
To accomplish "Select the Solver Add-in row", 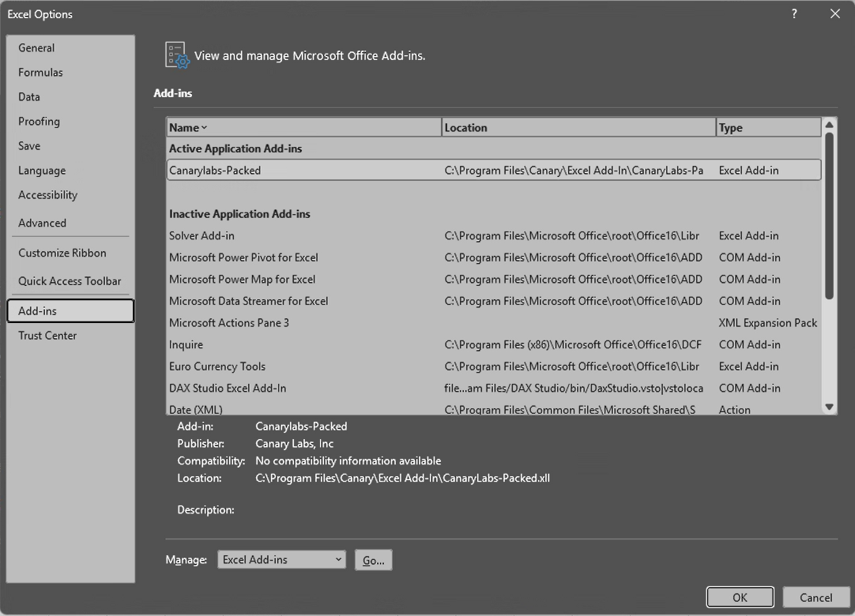I will pos(493,235).
